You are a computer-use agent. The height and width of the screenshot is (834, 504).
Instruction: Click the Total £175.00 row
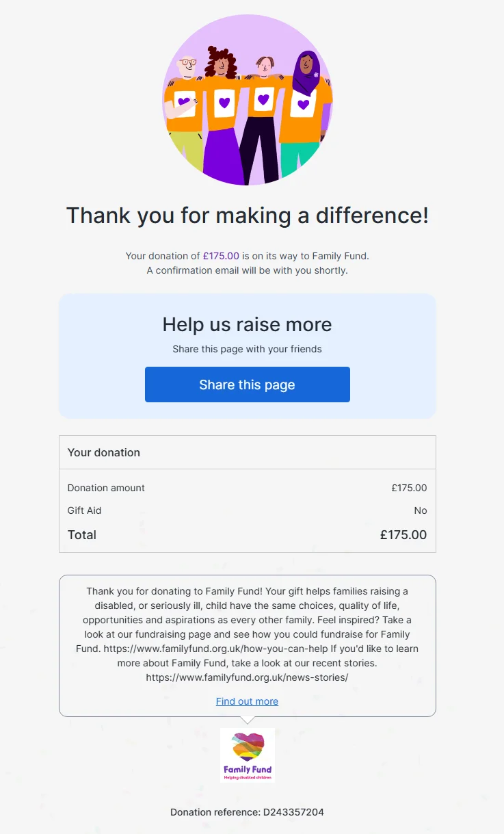click(x=247, y=534)
